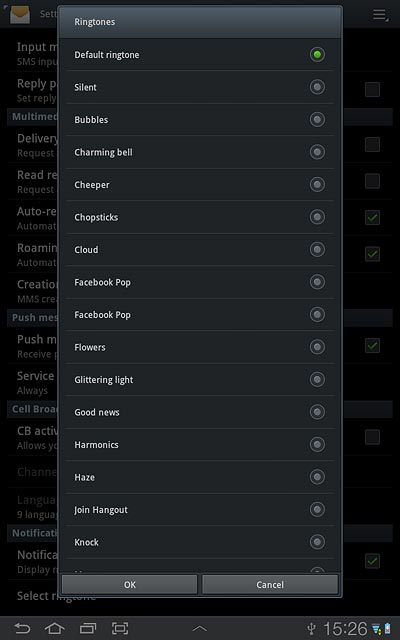Tap the USB connection status icon

(312, 628)
